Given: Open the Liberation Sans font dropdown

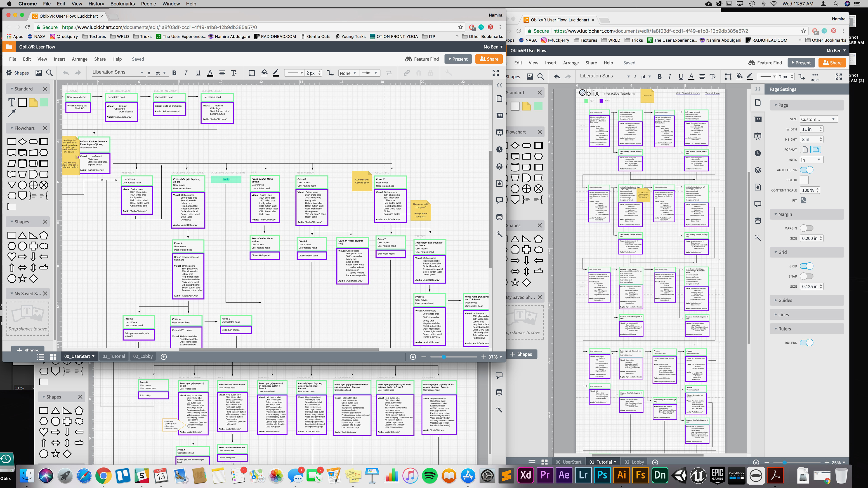Looking at the screenshot, I should [118, 72].
